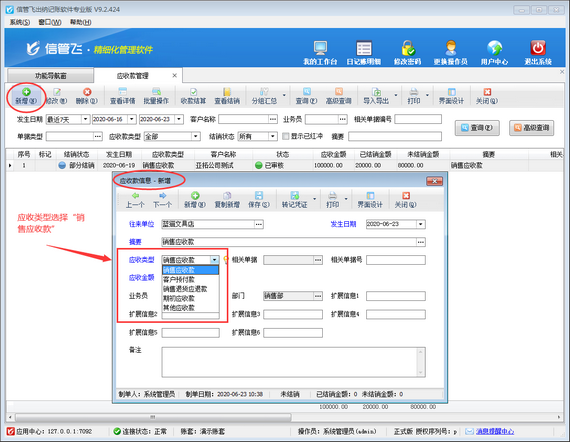Click 高级查询 in the main toolbar

(338, 96)
